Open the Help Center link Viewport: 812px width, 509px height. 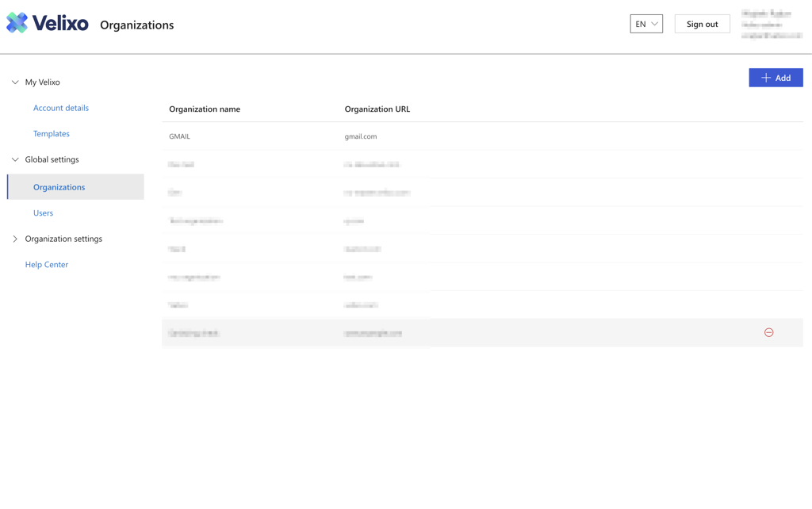[47, 265]
